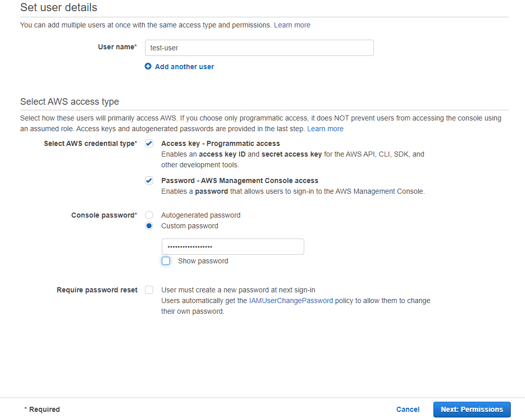Viewport: 525px width, 420px height.
Task: Open Learn more about adding multiple users
Action: pos(292,24)
